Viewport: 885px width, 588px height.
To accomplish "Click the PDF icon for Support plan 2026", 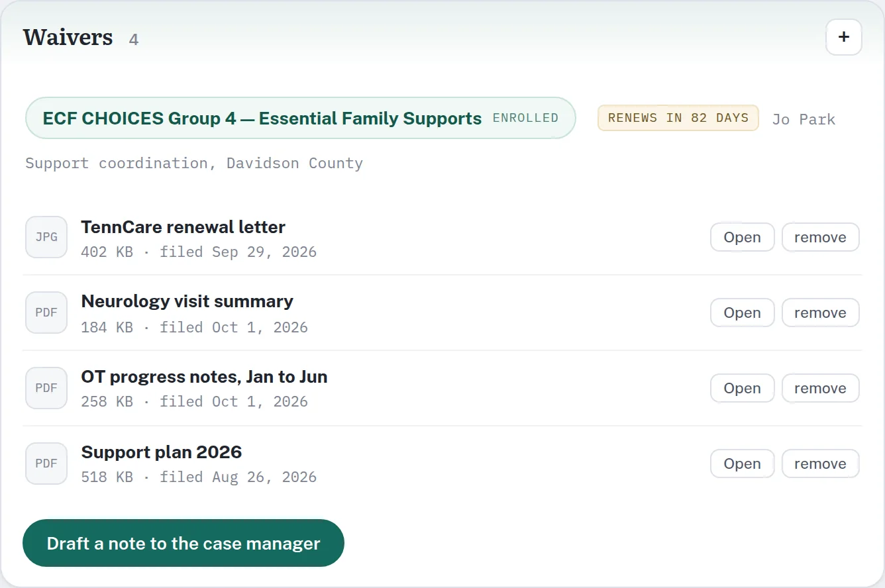I will pos(46,464).
